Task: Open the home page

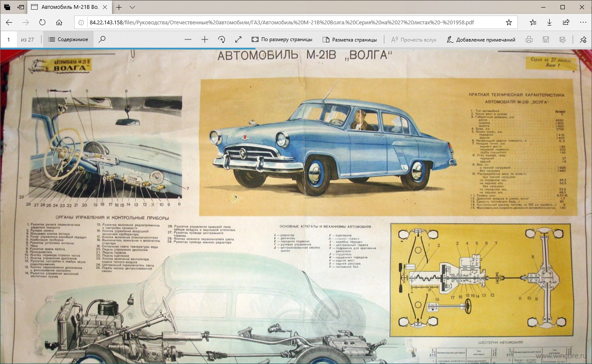Action: (59, 22)
